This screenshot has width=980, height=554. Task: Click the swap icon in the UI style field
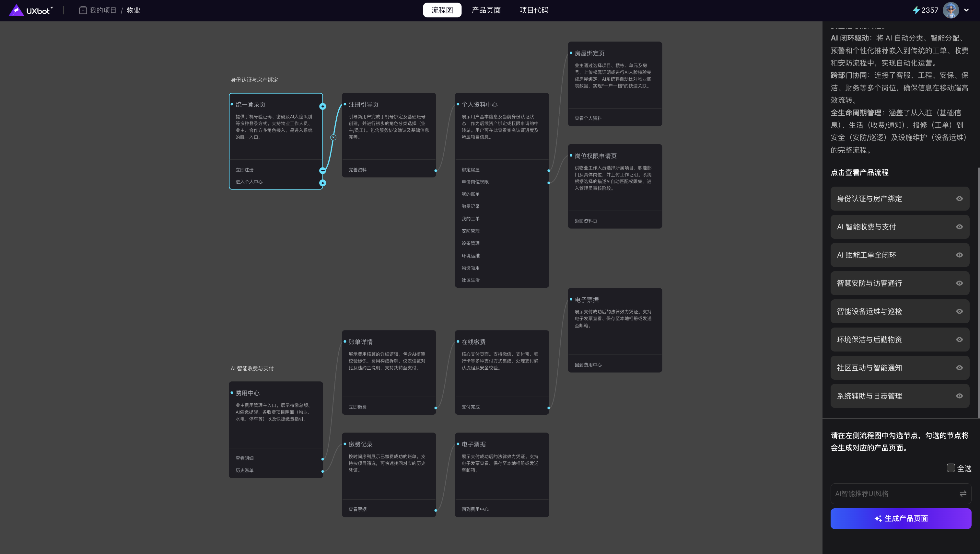[x=963, y=493]
